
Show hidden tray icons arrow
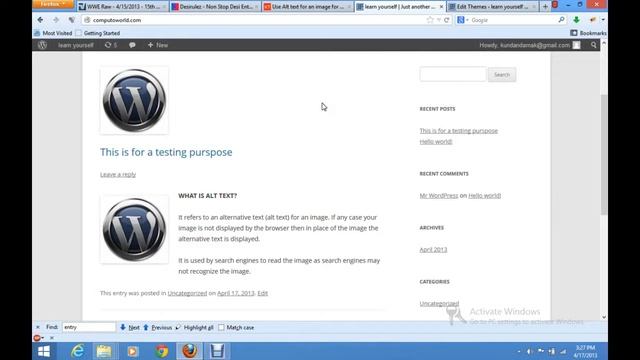click(x=519, y=351)
